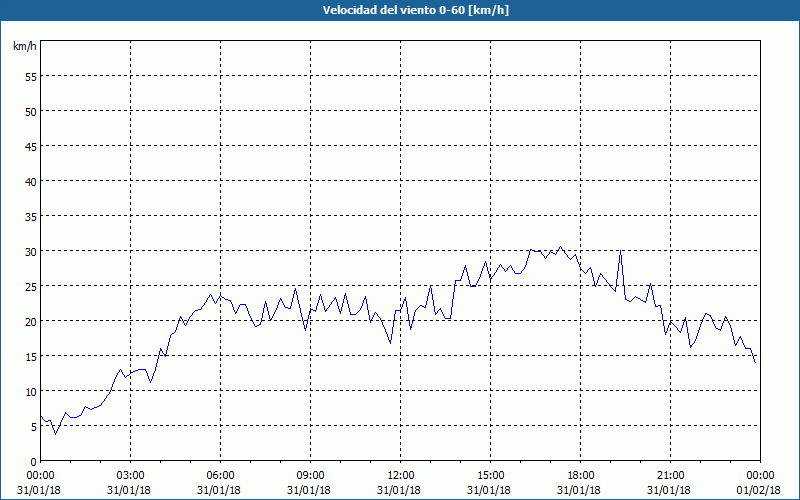
Task: Click the chart title 'Velocidad del viento 0-60 [km/h]'
Action: [416, 10]
